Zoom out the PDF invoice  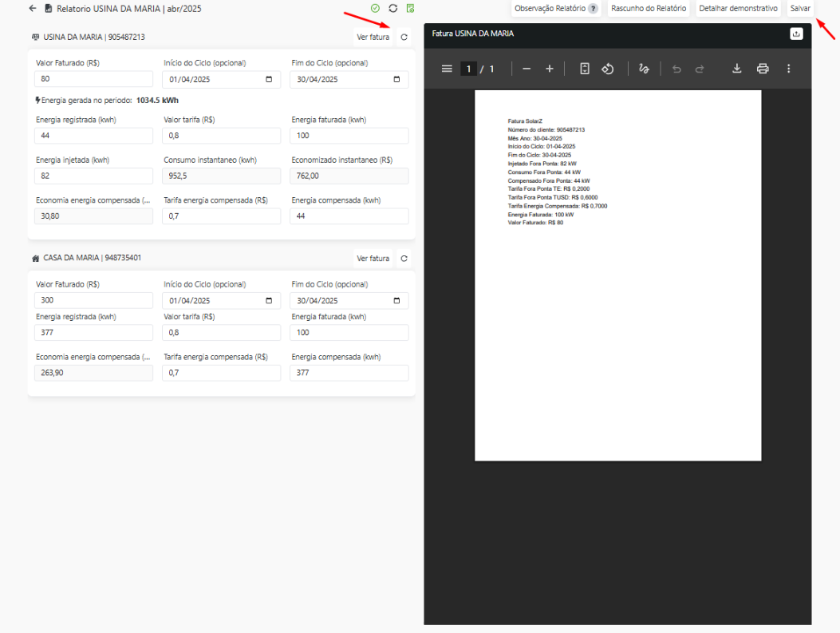coord(526,69)
